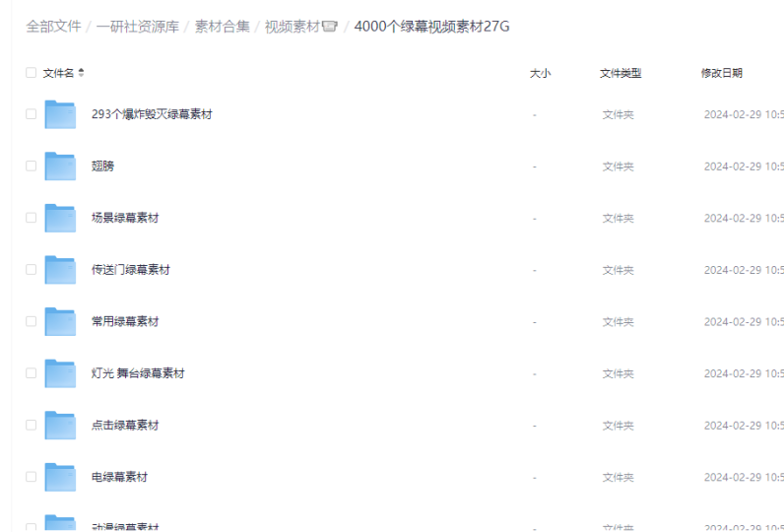The image size is (784, 532).
Task: Check the box for 常用绿幕素材
Action: [x=31, y=321]
